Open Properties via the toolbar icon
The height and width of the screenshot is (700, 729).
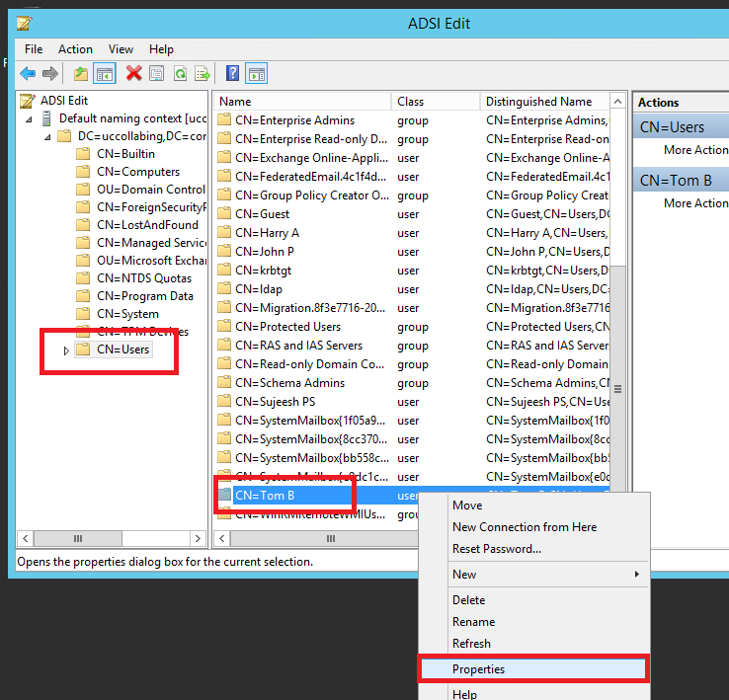click(157, 73)
